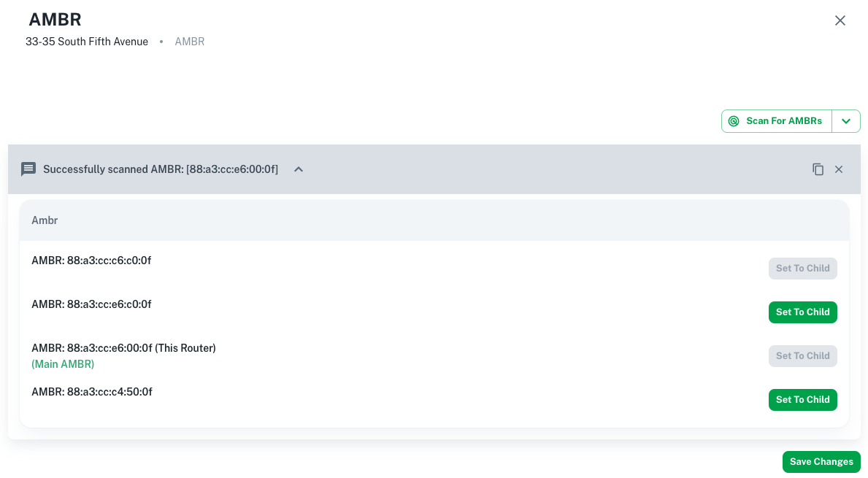Click the AMBR dialog title

[x=55, y=20]
